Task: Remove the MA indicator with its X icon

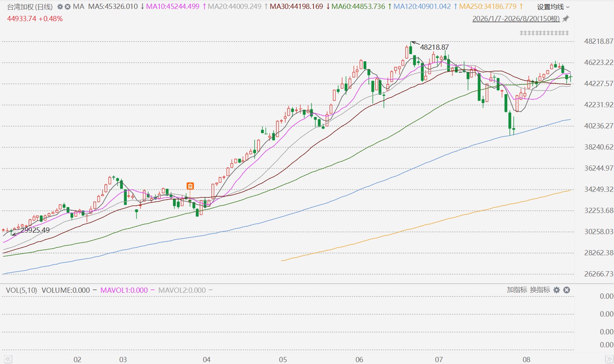Action: click(68, 7)
